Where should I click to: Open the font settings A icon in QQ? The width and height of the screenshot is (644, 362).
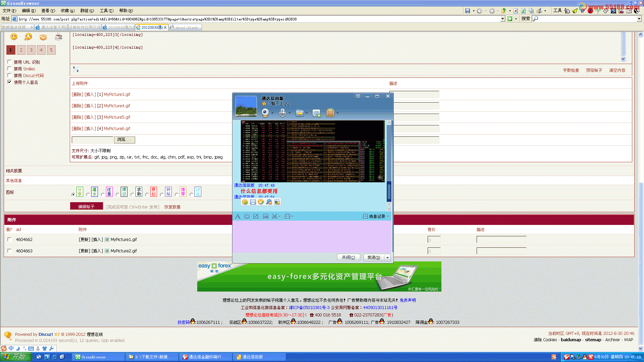[x=238, y=217]
